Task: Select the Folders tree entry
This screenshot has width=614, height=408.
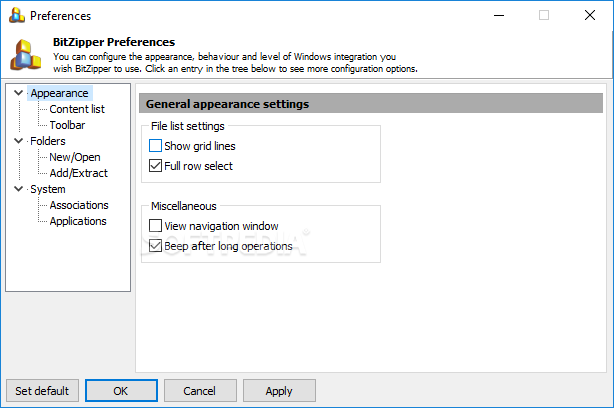Action: pos(48,141)
